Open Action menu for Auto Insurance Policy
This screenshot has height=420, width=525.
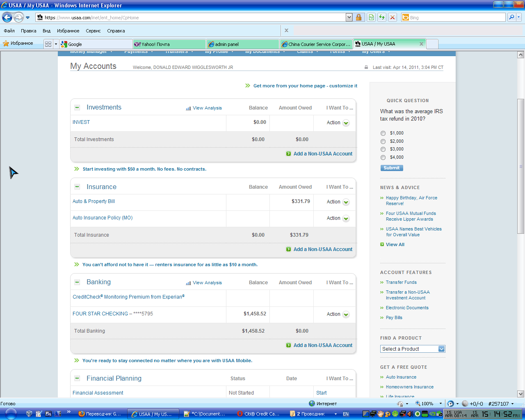[x=338, y=218]
